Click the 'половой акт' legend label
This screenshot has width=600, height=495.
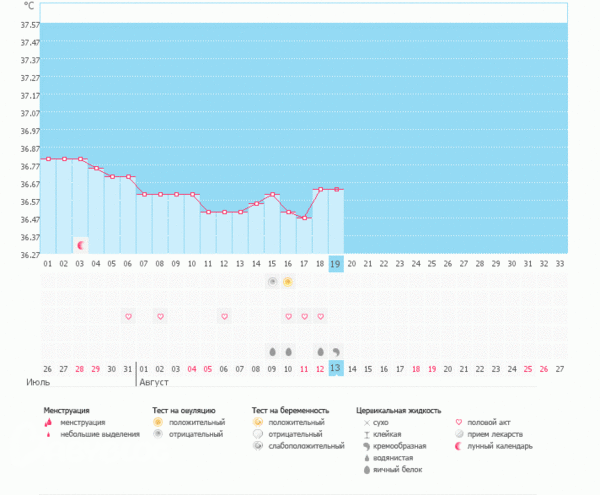click(489, 423)
